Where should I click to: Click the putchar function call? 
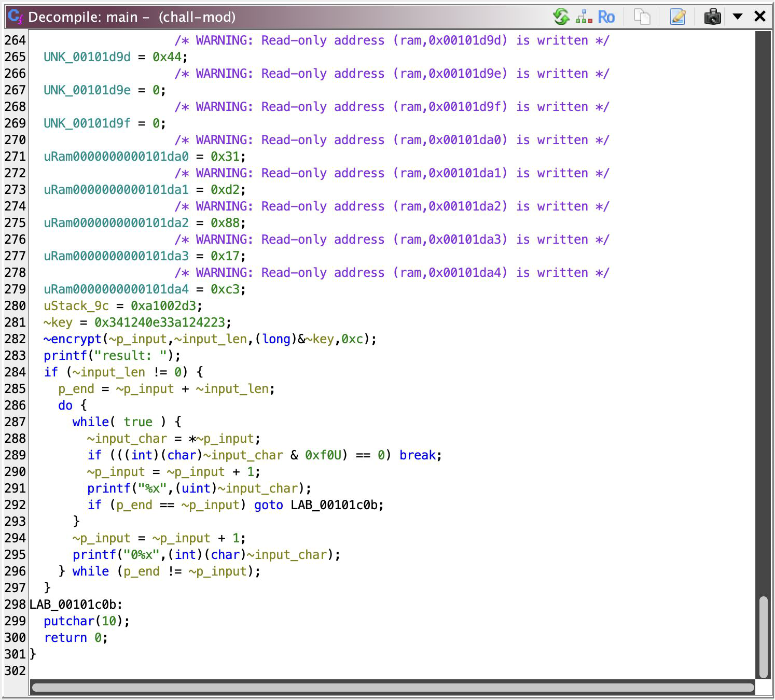65,621
